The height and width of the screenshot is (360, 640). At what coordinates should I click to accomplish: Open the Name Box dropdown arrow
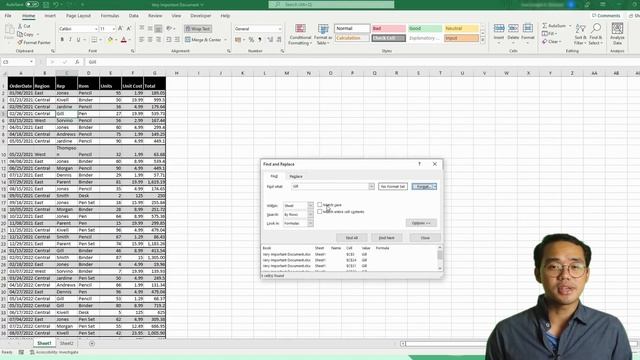31,62
